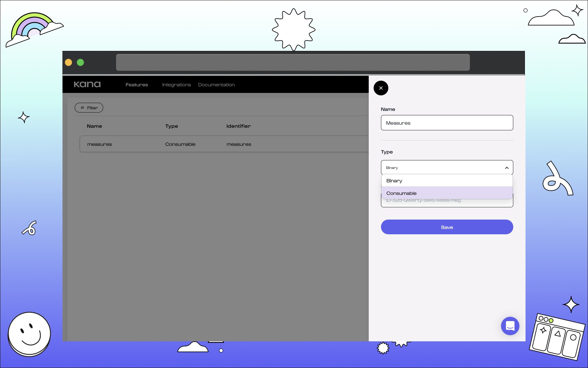Close the side panel with X button
This screenshot has height=368, width=588.
(381, 88)
